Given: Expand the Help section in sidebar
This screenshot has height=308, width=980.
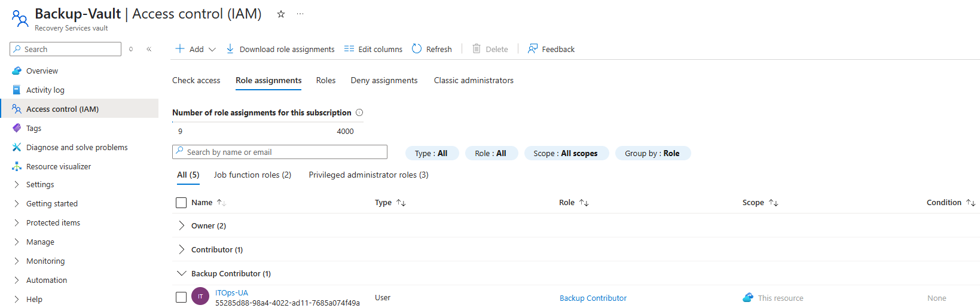Looking at the screenshot, I should [x=17, y=299].
